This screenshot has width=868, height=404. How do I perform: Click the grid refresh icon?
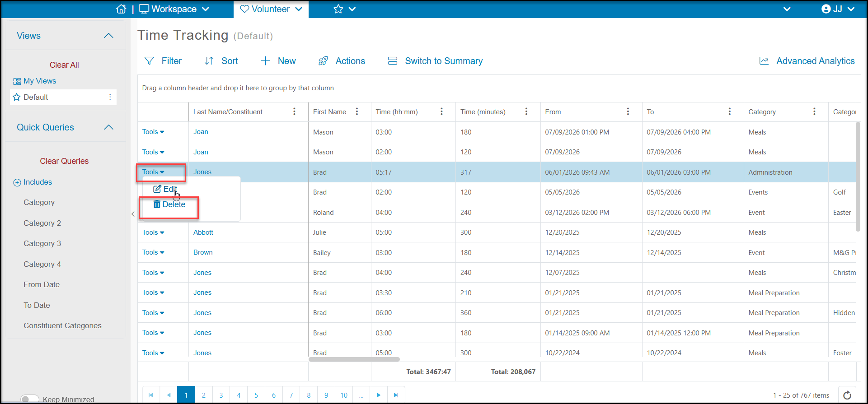click(847, 395)
